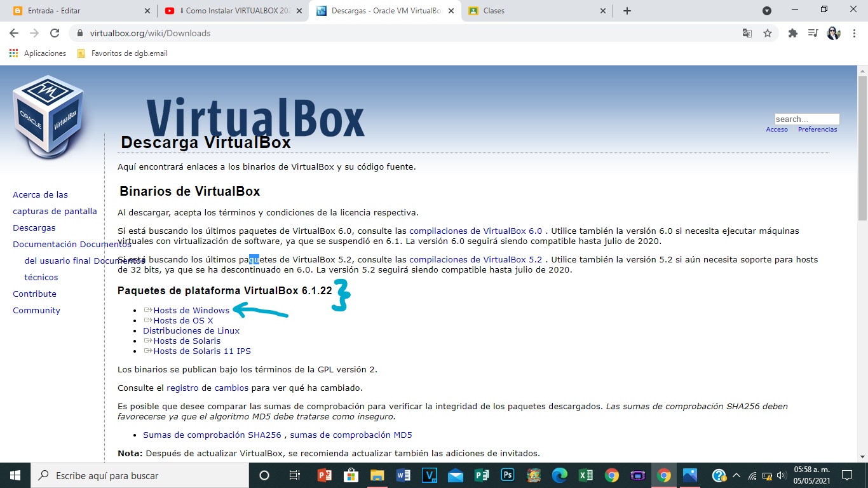Open the translate page icon in address bar
Viewport: 868px width, 488px height.
747,32
